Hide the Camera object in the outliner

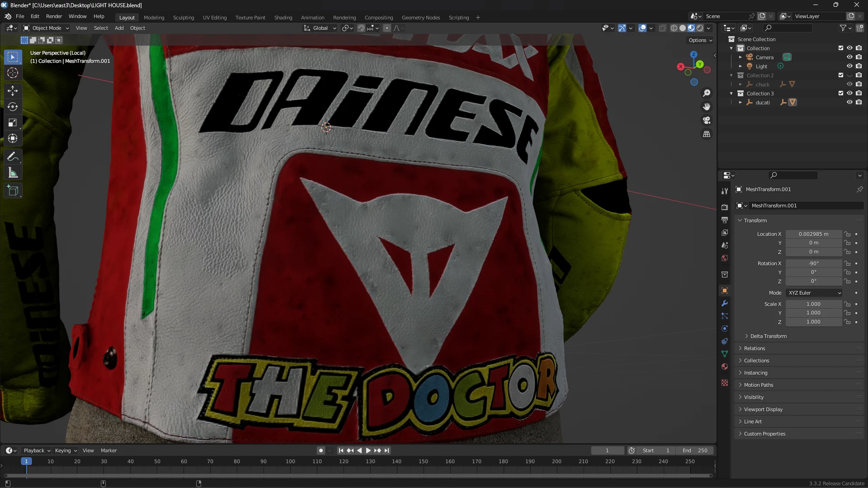click(x=849, y=57)
